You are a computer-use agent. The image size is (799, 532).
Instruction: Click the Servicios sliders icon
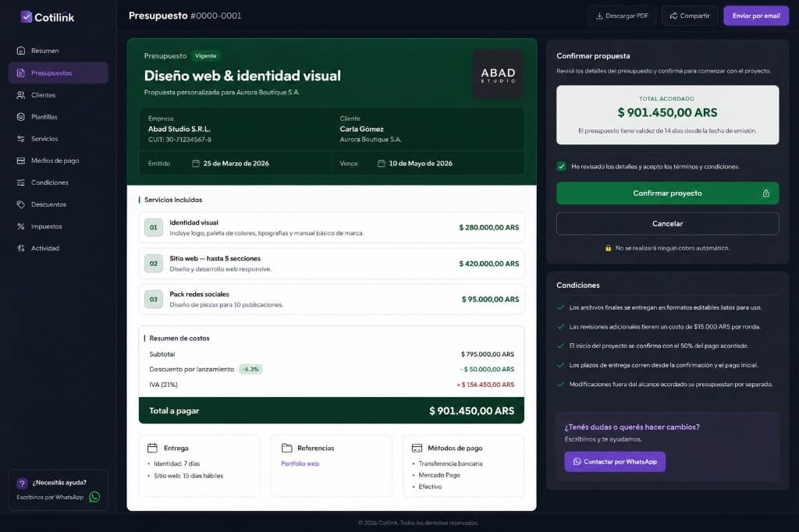tap(21, 139)
